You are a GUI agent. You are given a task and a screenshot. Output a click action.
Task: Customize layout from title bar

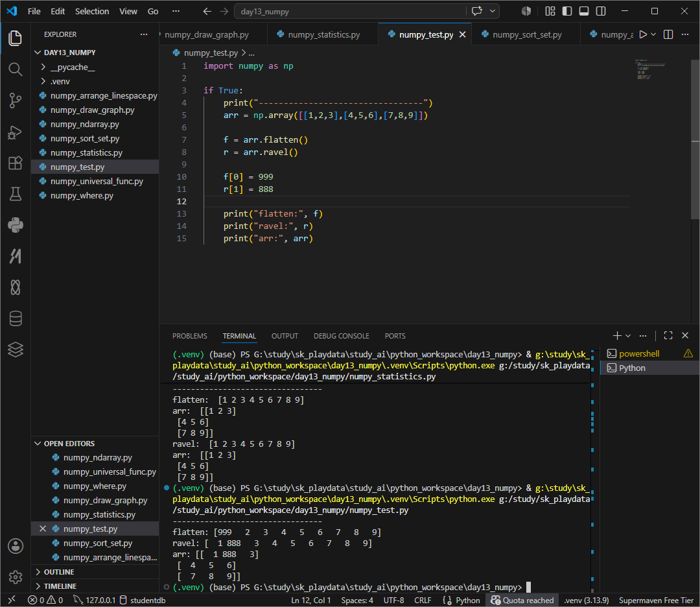(550, 11)
